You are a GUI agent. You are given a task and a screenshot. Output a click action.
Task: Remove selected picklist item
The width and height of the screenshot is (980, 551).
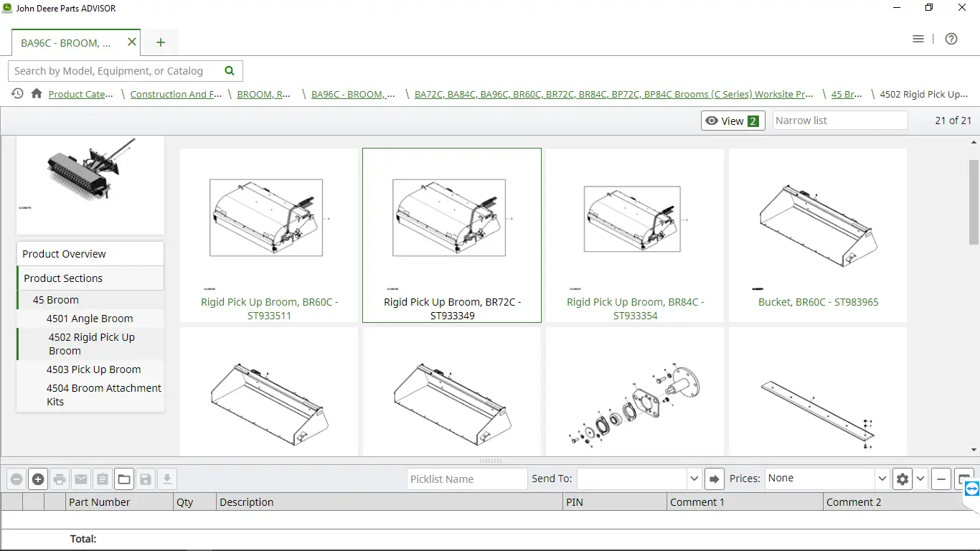click(17, 479)
